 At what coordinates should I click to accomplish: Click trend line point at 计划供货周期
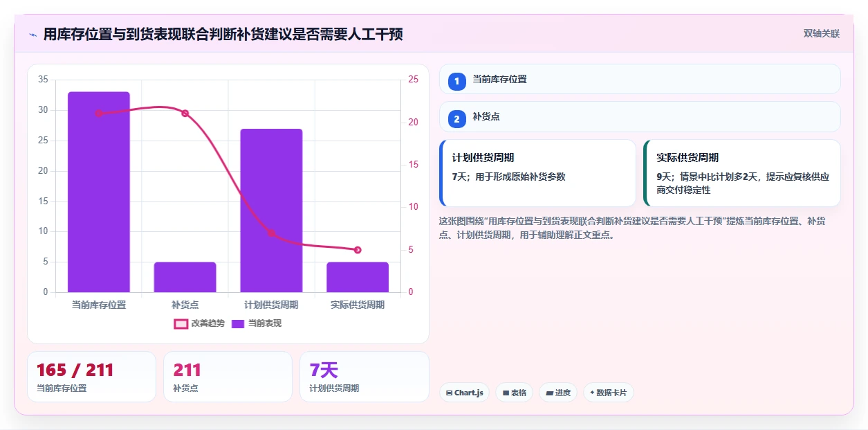coord(271,233)
